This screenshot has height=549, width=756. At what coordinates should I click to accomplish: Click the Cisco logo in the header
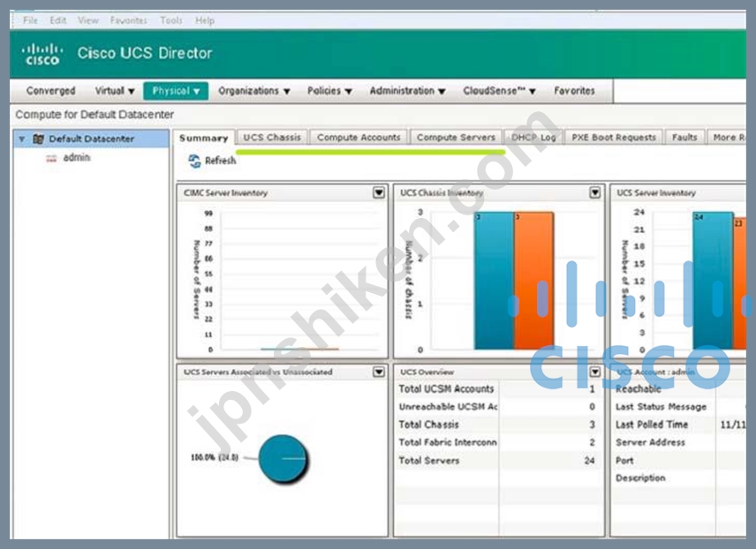42,54
